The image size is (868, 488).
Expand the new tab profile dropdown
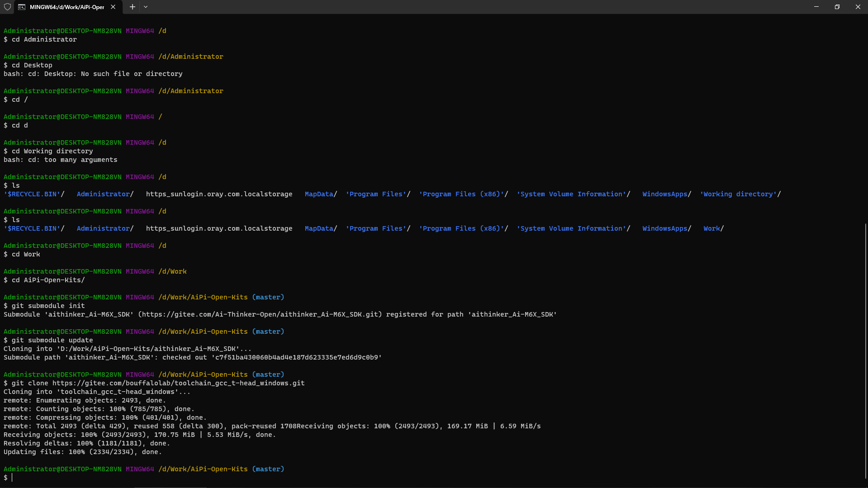tap(146, 7)
